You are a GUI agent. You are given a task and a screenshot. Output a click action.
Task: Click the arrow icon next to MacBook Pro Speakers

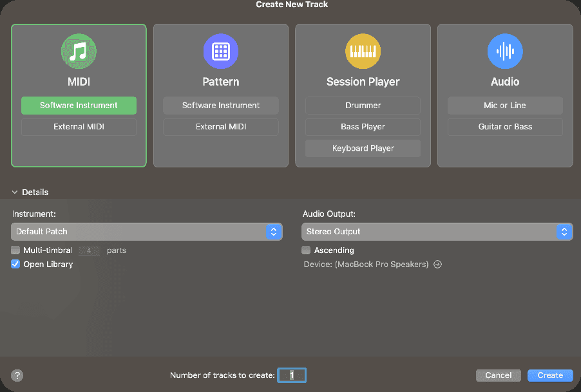click(x=437, y=265)
